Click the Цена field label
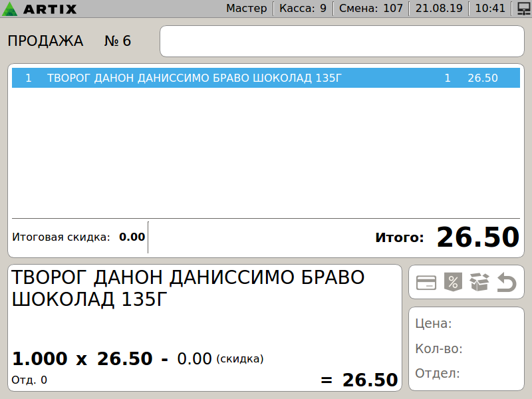Image resolution: width=532 pixels, height=399 pixels. (x=434, y=324)
